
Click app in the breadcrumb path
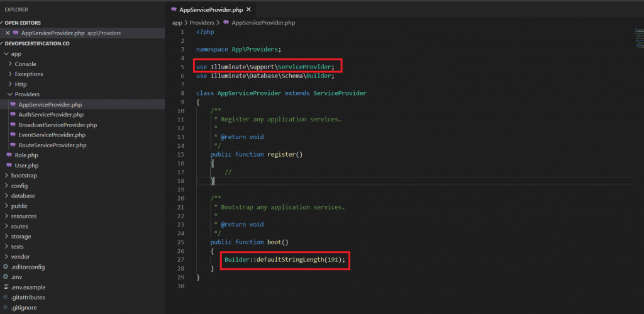click(177, 23)
